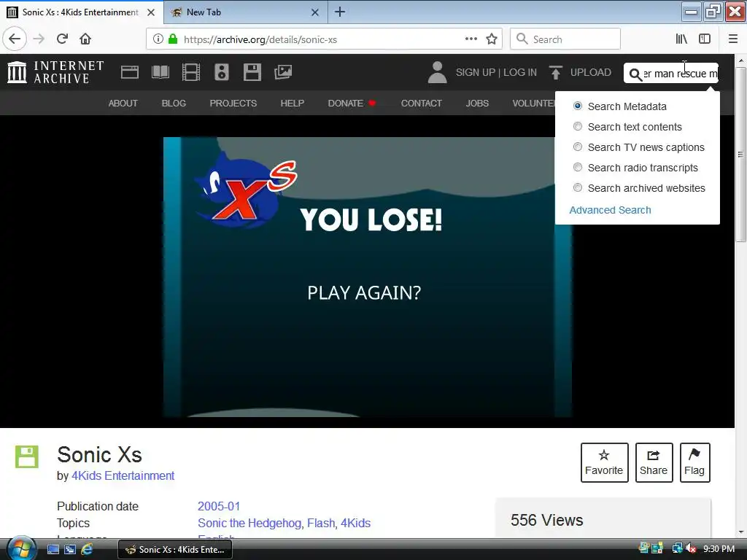Select Search Metadata radio option
Image resolution: width=747 pixels, height=560 pixels.
pyautogui.click(x=578, y=106)
